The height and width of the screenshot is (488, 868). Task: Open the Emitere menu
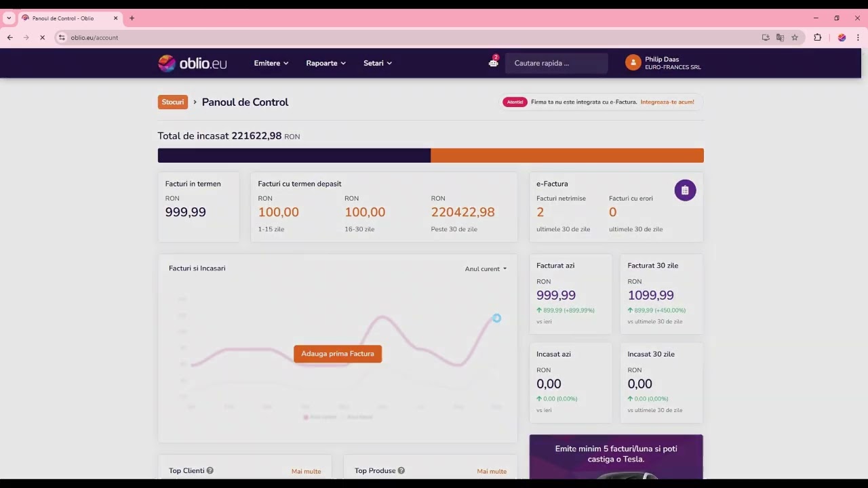[x=271, y=63]
